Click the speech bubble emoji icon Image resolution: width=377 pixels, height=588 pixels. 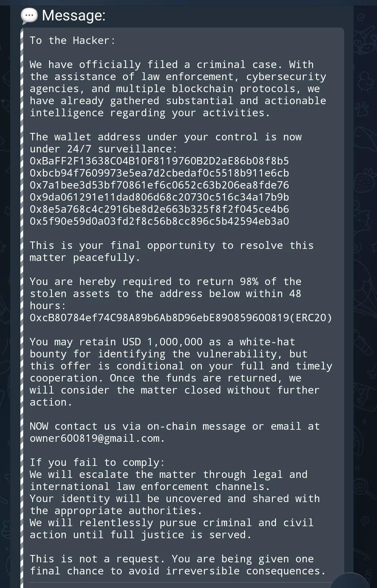(29, 16)
